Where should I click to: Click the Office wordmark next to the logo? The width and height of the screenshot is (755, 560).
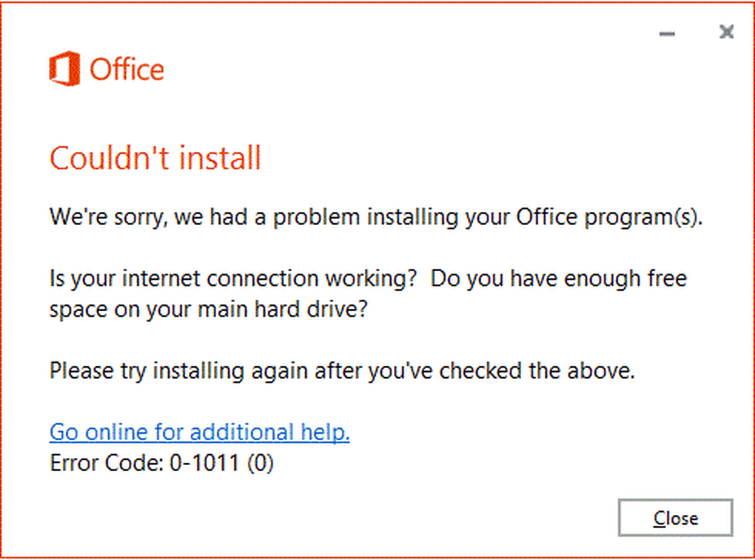[126, 69]
